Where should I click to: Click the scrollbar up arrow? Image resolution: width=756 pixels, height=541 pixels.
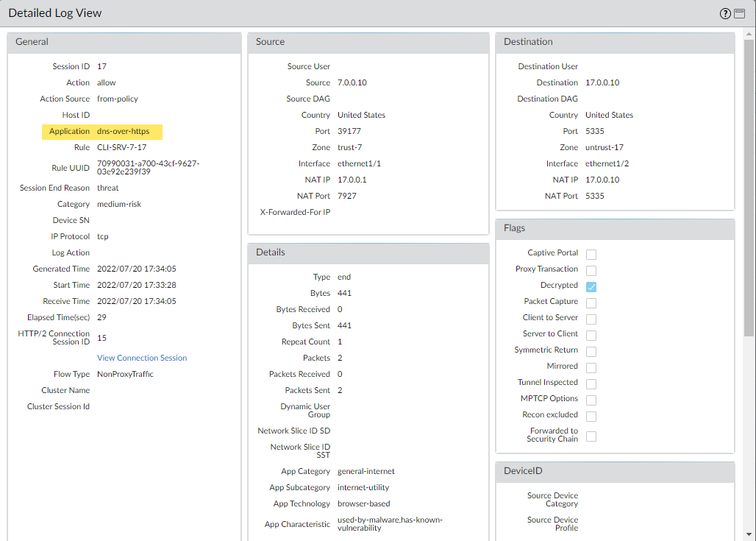click(x=749, y=34)
